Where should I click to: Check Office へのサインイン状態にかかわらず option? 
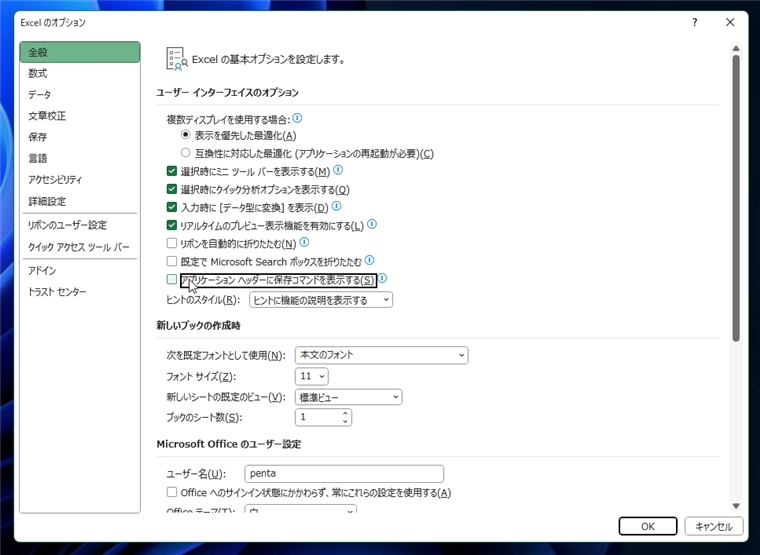pos(172,492)
